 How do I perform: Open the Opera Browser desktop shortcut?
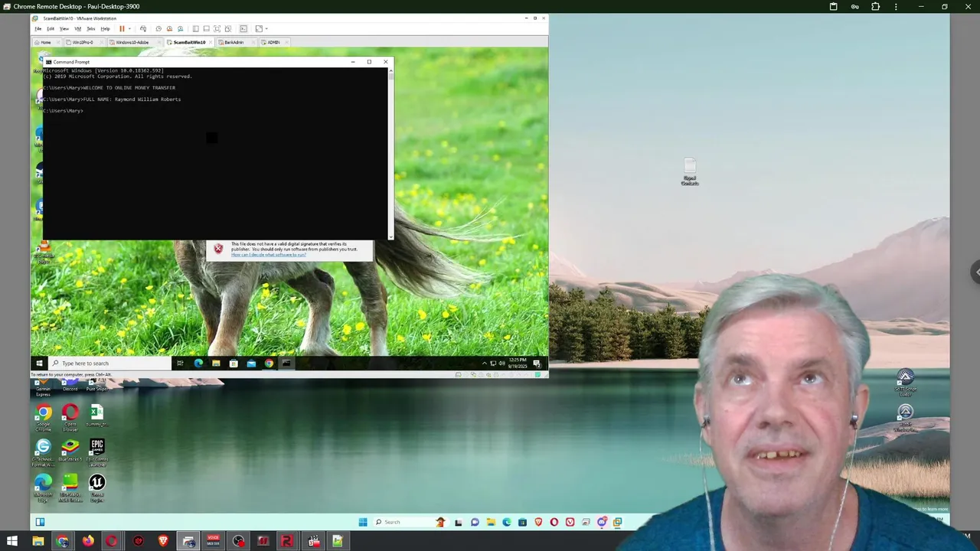point(70,416)
